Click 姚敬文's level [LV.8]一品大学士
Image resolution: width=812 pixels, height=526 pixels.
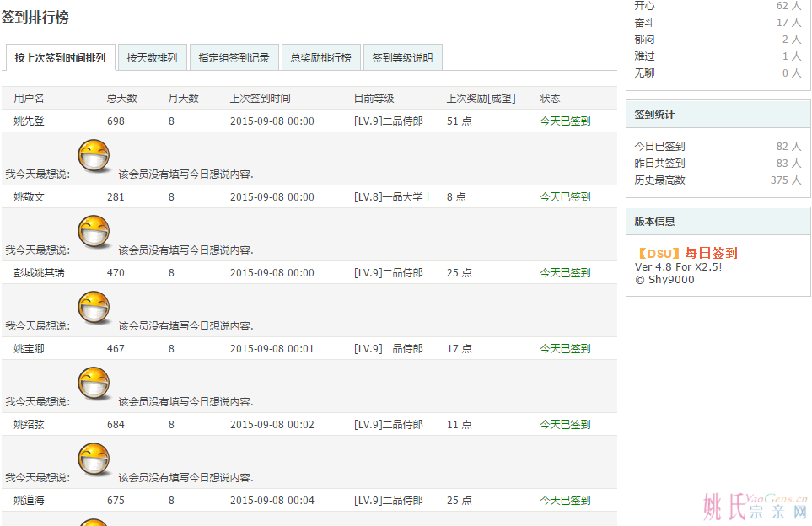pyautogui.click(x=394, y=196)
